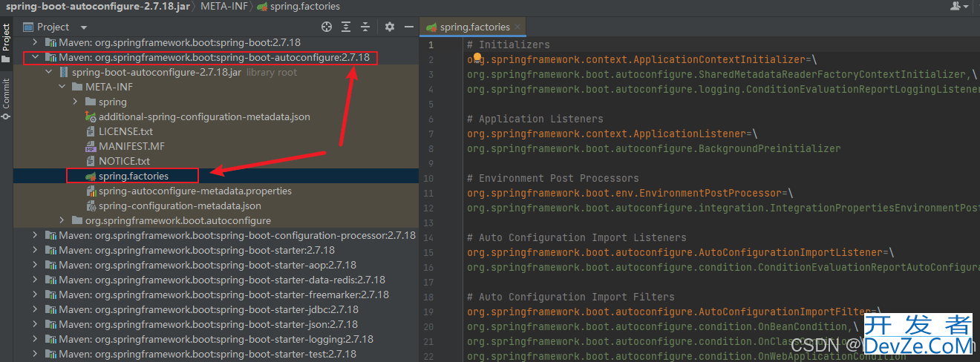This screenshot has width=980, height=362.
Task: Click the LICENSE.txt file icon
Action: tap(91, 131)
